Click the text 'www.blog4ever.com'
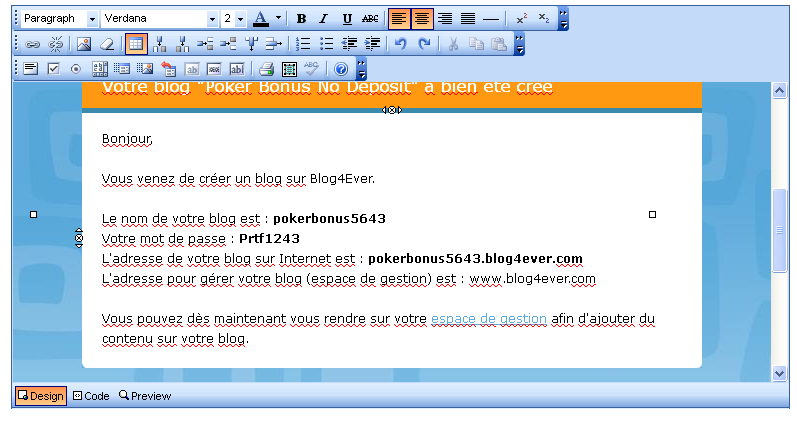This screenshot has width=797, height=426. point(532,279)
